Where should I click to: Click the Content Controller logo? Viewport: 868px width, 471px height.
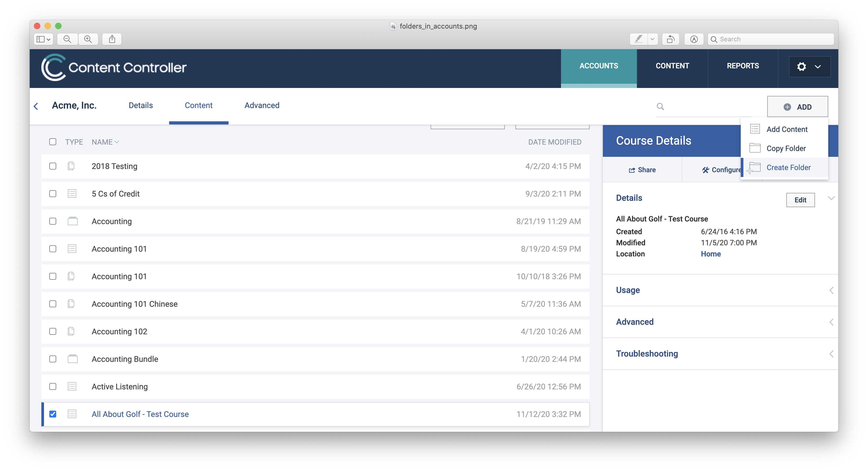(113, 67)
